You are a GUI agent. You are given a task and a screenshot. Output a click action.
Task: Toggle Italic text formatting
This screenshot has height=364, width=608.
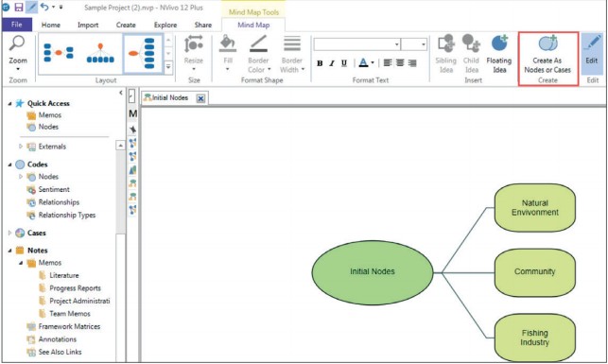point(332,63)
